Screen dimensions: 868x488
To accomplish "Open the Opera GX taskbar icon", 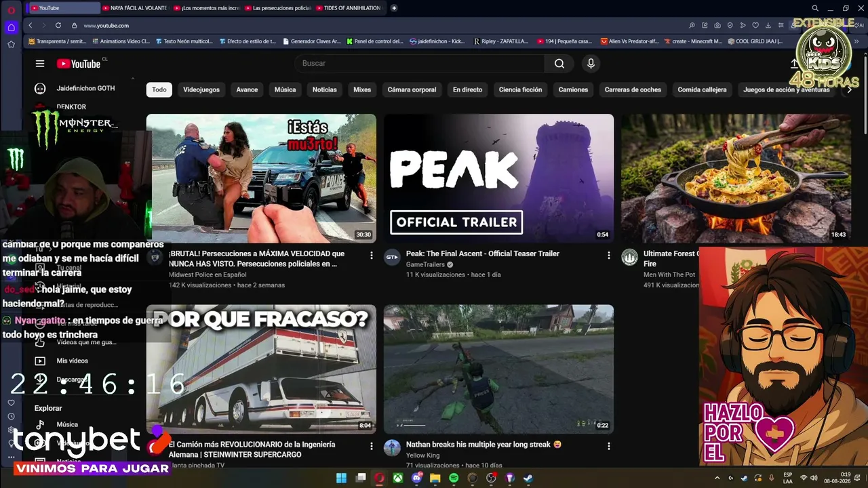I will tap(380, 479).
